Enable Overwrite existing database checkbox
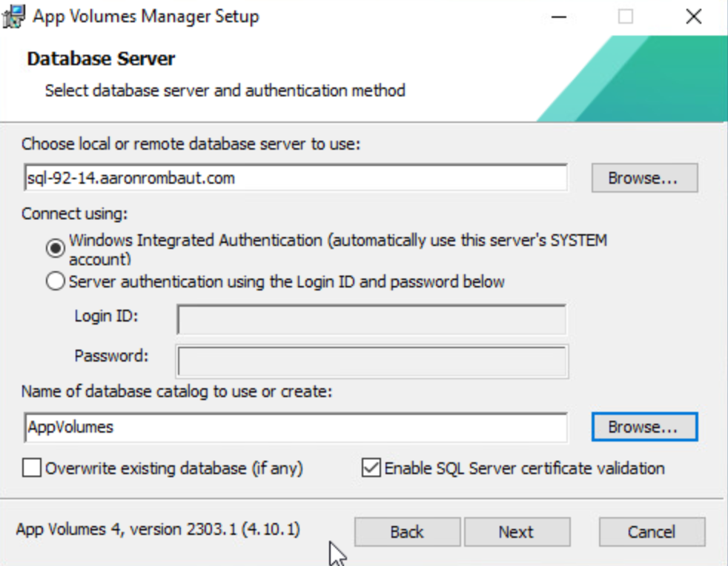Viewport: 728px width, 566px height. pos(32,468)
